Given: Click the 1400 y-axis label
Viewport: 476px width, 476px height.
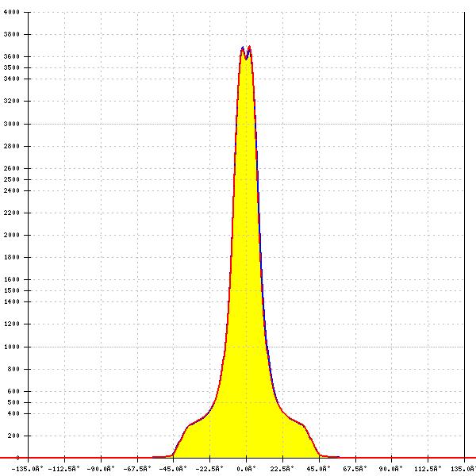Looking at the screenshot, I should 12,301.
